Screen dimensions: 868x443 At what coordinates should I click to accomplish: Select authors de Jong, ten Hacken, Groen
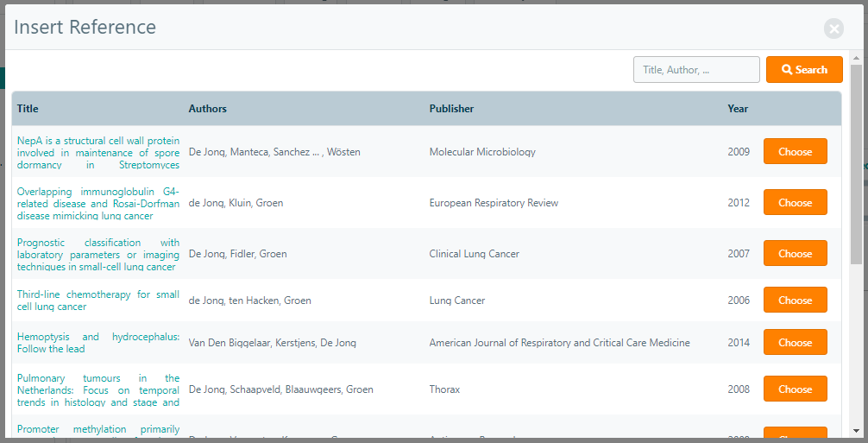pyautogui.click(x=249, y=301)
